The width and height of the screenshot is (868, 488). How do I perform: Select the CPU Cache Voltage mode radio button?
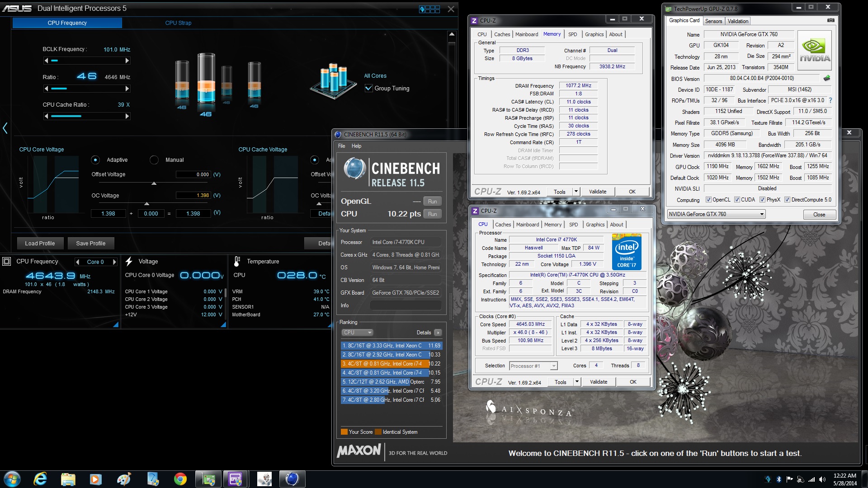point(315,160)
